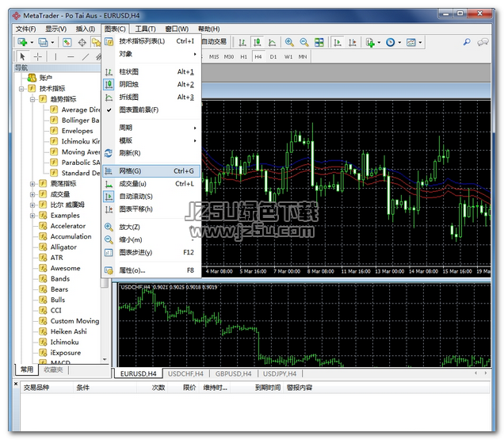Image resolution: width=504 pixels, height=440 pixels.
Task: Choose 柱状图 bar chart menu item
Action: (x=151, y=71)
